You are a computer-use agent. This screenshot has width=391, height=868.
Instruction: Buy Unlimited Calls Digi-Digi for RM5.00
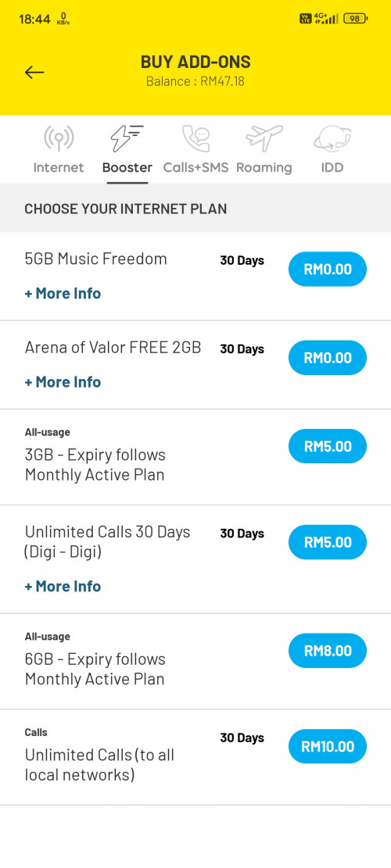pos(328,542)
